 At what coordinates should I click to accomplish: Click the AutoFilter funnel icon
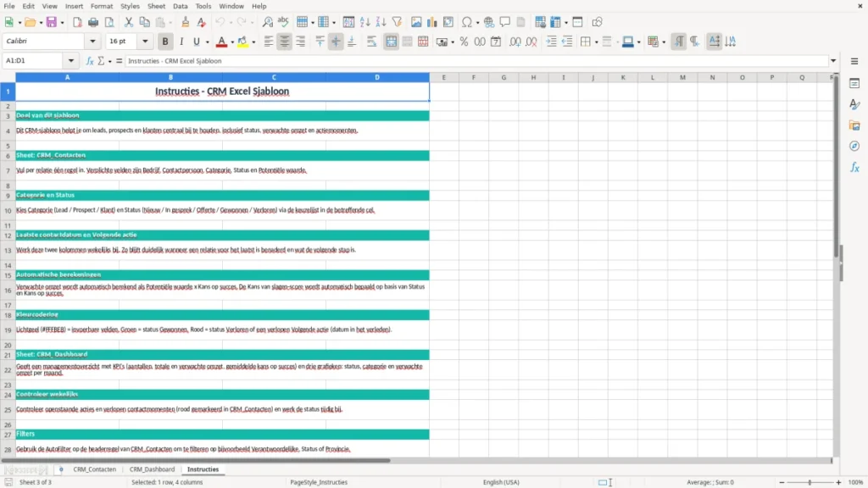point(397,22)
